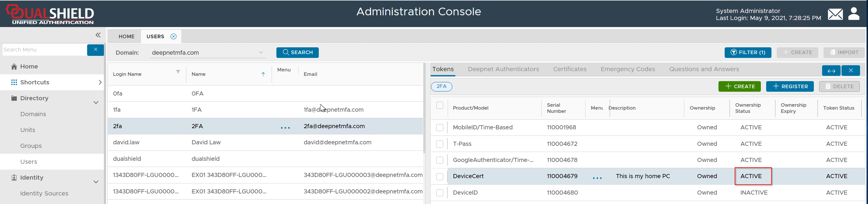Expand the token panel width
This screenshot has width=868, height=204.
pyautogui.click(x=831, y=70)
